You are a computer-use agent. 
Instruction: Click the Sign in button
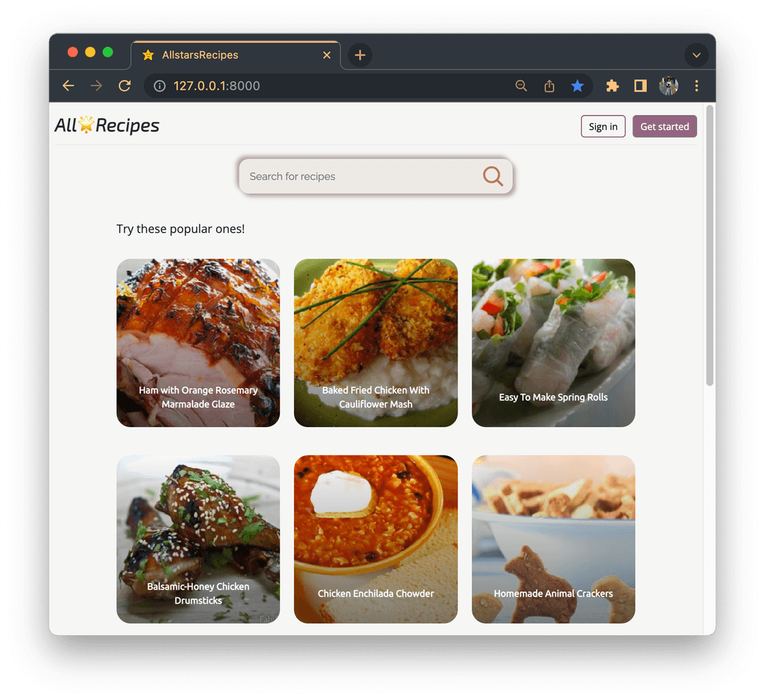point(603,126)
